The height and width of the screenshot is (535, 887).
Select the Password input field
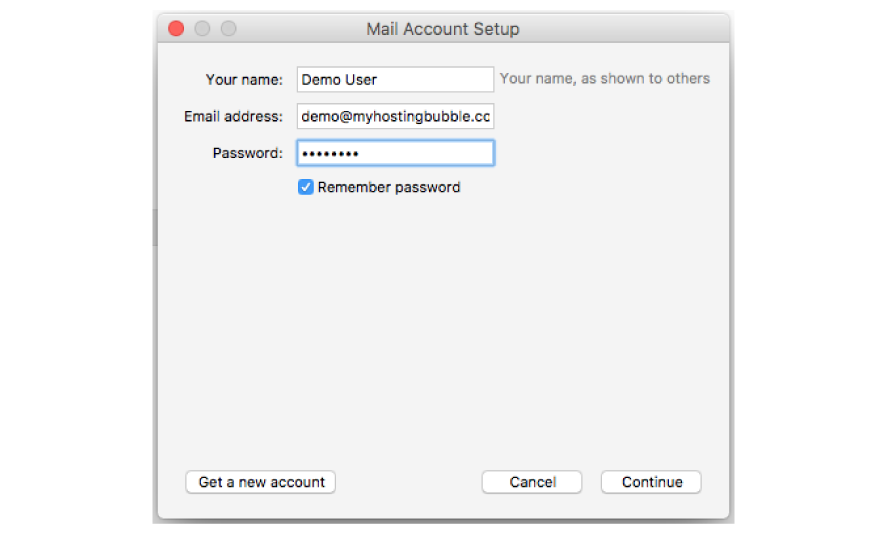[395, 153]
